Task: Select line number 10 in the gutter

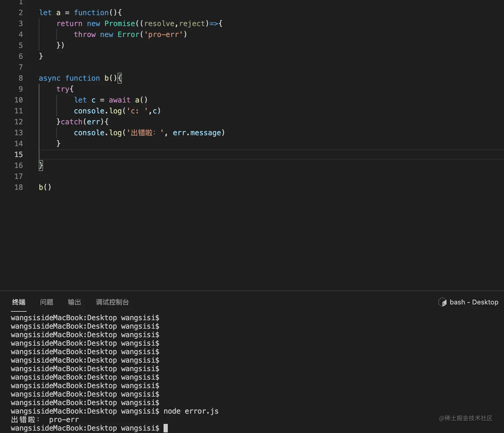Action: [19, 100]
